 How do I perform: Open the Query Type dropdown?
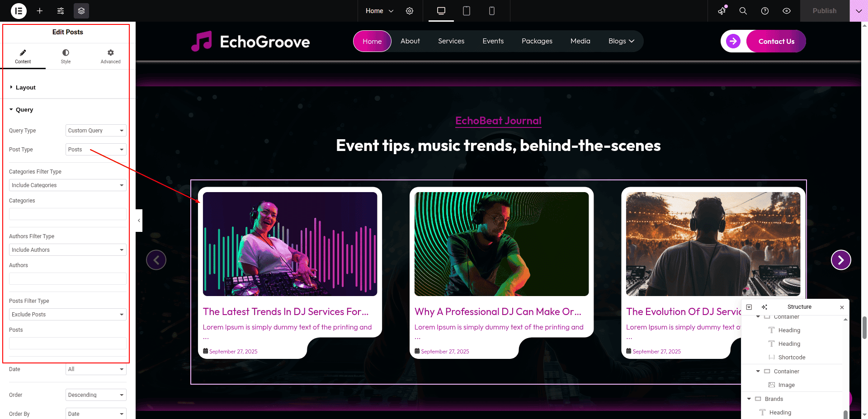point(96,131)
